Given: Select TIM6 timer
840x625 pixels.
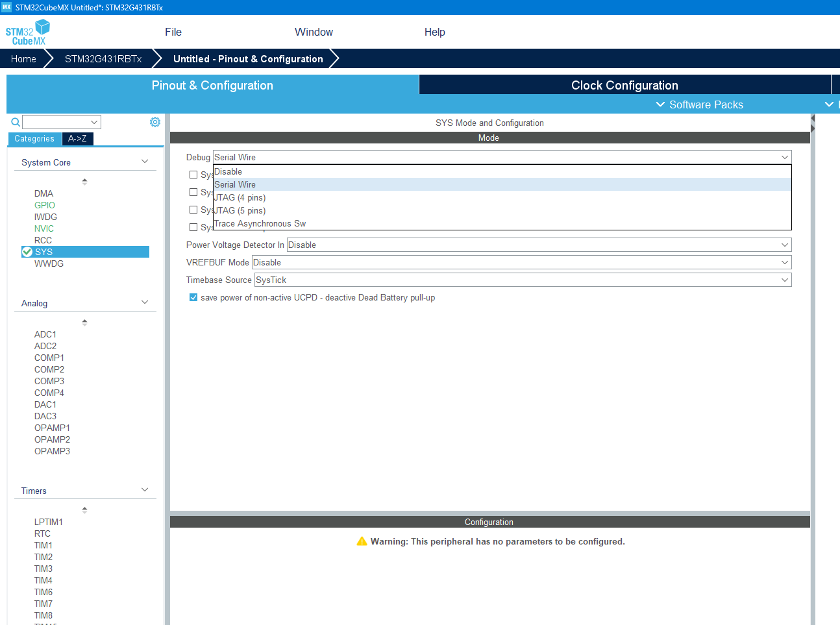Looking at the screenshot, I should 43,592.
